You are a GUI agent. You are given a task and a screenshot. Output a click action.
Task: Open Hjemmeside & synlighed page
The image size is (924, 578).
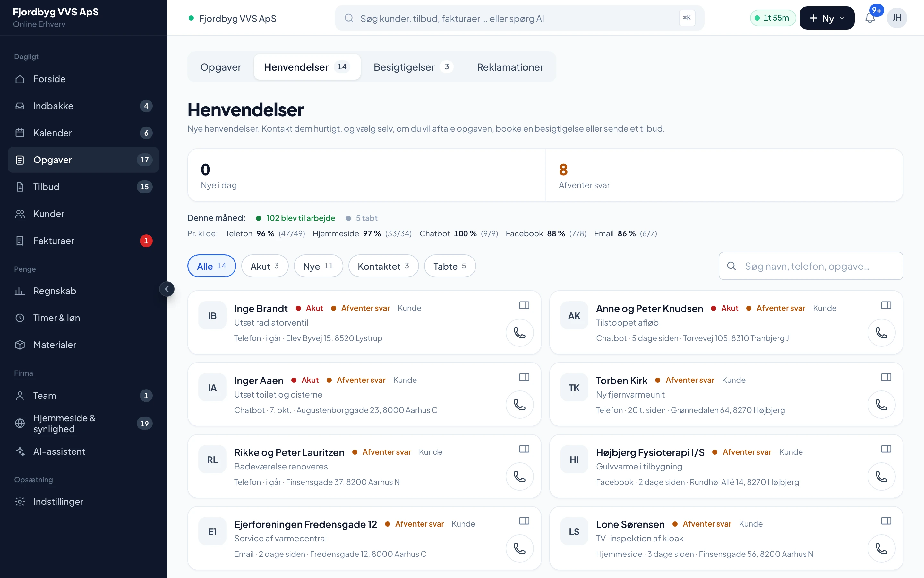click(83, 424)
